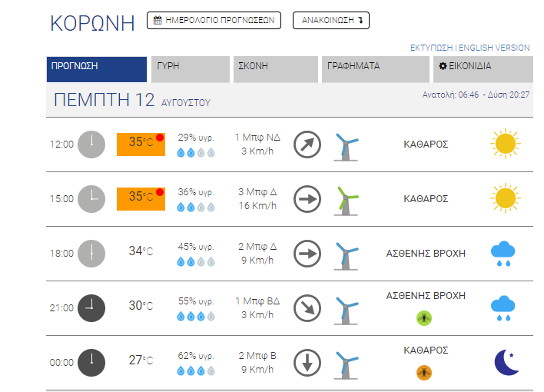Click the orange mosquito icon at 00:00
This screenshot has height=392, width=544.
click(424, 373)
